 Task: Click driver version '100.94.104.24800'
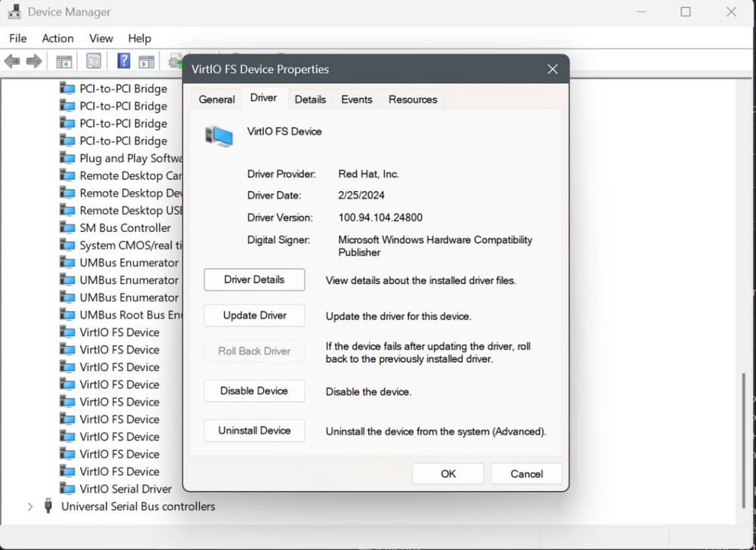point(380,218)
